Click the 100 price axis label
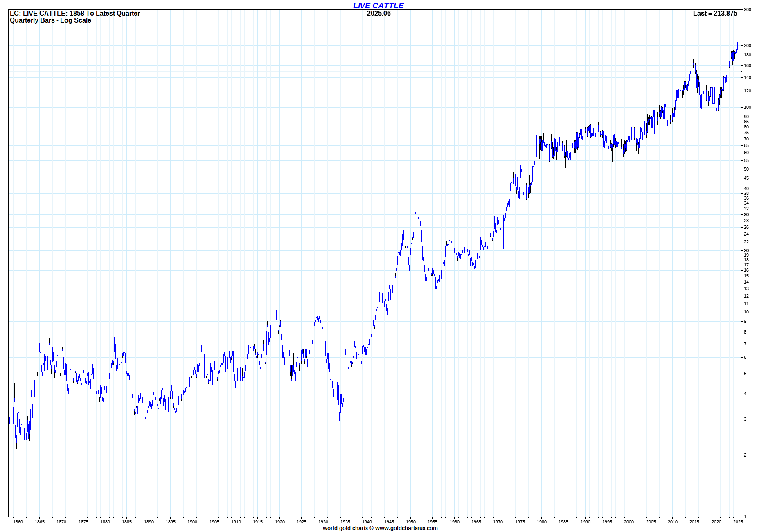The image size is (757, 532). tap(748, 107)
